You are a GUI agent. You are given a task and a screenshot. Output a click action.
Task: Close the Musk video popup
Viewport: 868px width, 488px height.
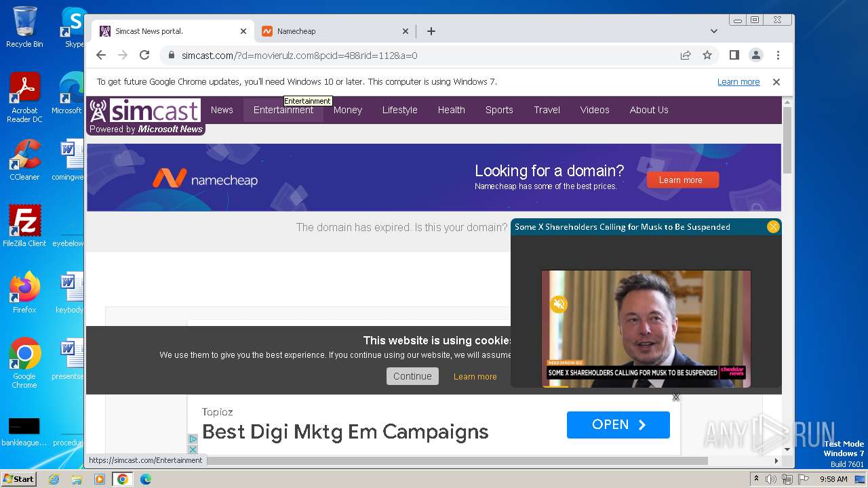tap(773, 227)
